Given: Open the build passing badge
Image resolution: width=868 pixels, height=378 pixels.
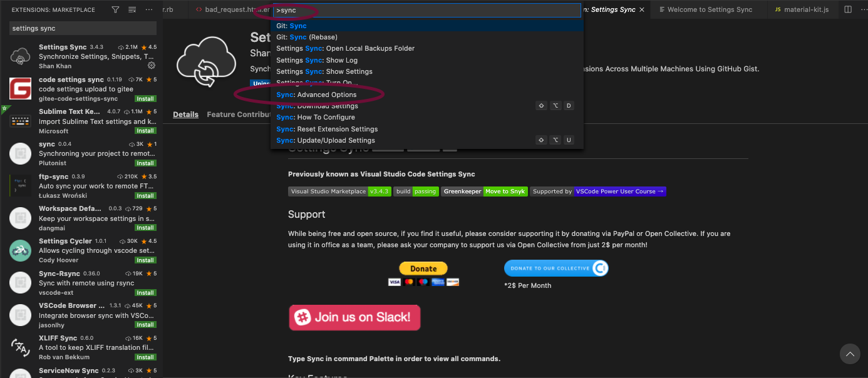Looking at the screenshot, I should 416,192.
